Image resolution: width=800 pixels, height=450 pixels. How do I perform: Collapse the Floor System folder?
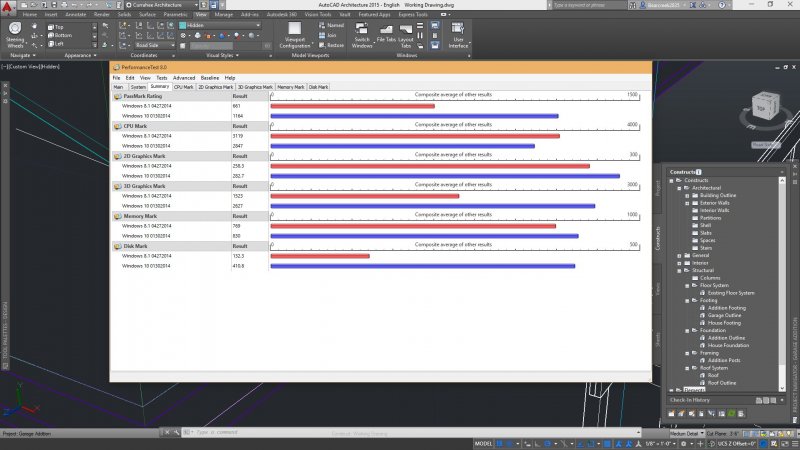pyautogui.click(x=687, y=286)
